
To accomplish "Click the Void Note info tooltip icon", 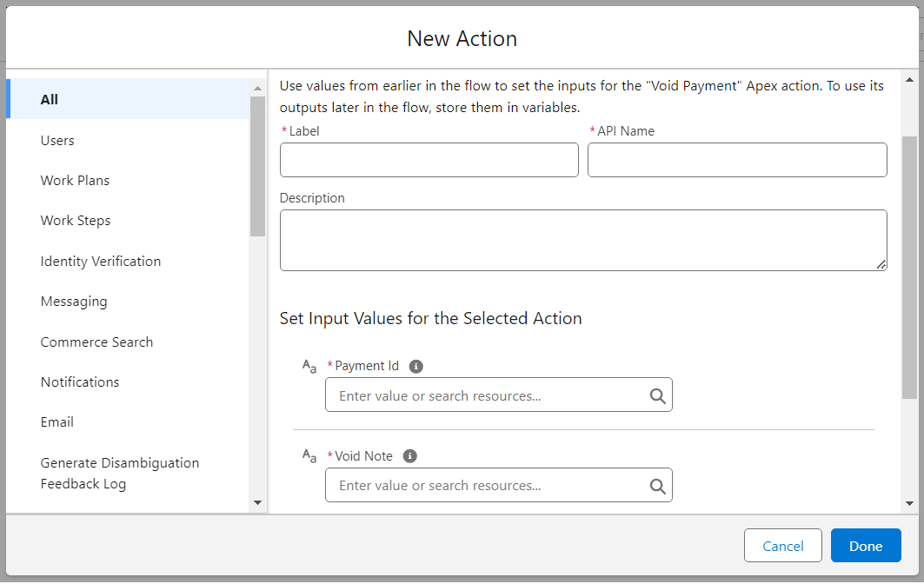I will 410,456.
